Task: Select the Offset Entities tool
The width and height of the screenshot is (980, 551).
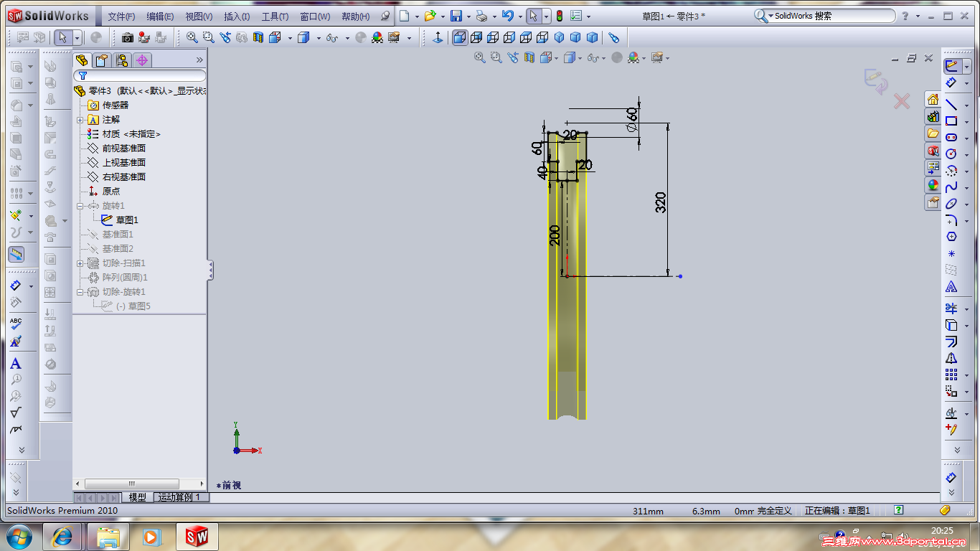Action: 951,342
